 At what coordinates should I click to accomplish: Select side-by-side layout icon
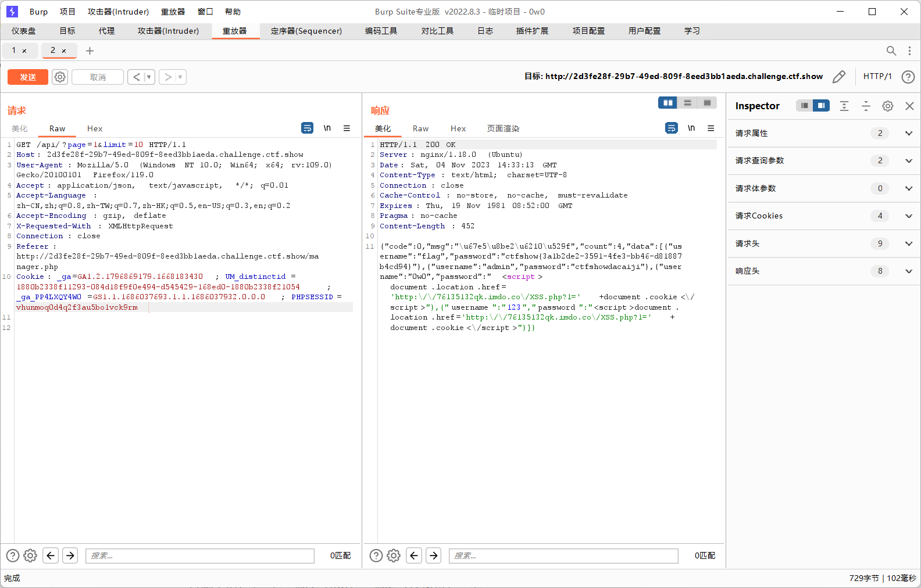668,103
